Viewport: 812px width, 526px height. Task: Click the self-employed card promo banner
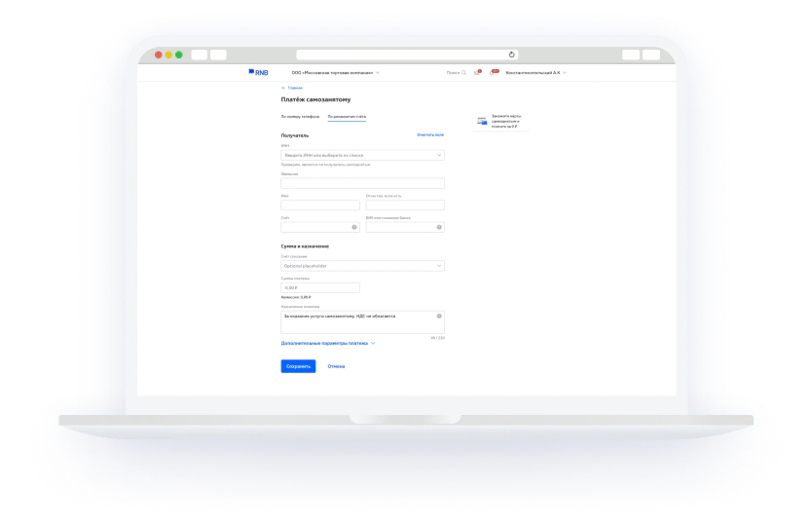500,122
